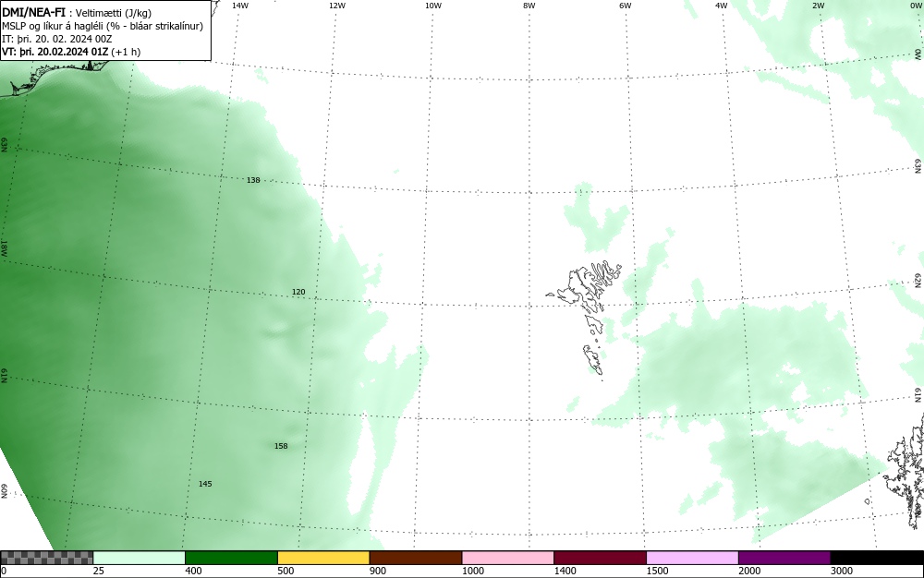Viewport: 924px width, 578px height.
Task: Click the legend value 1000
Action: [472, 571]
